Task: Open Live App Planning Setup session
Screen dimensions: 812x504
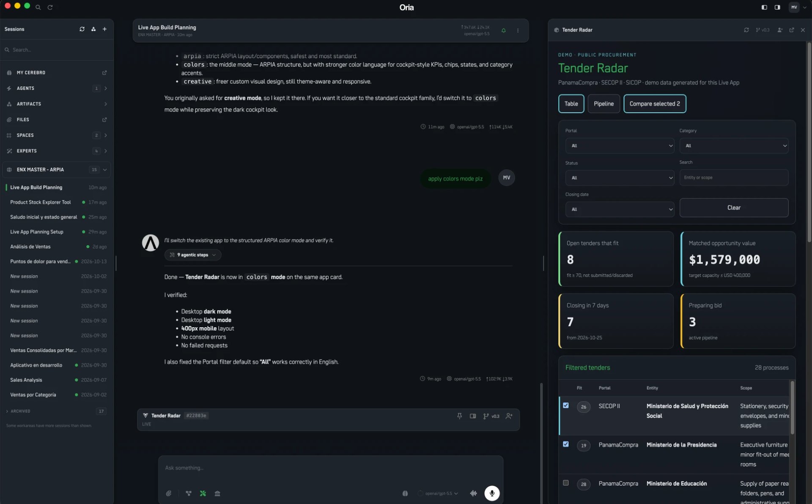Action: point(57,232)
